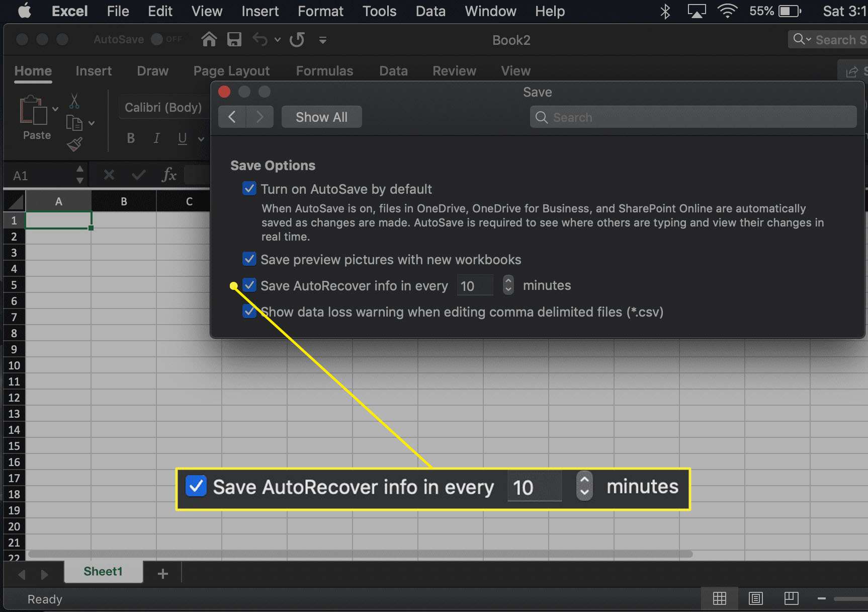Viewport: 868px width, 612px height.
Task: Click the Search Sheet field in title bar
Action: click(828, 39)
